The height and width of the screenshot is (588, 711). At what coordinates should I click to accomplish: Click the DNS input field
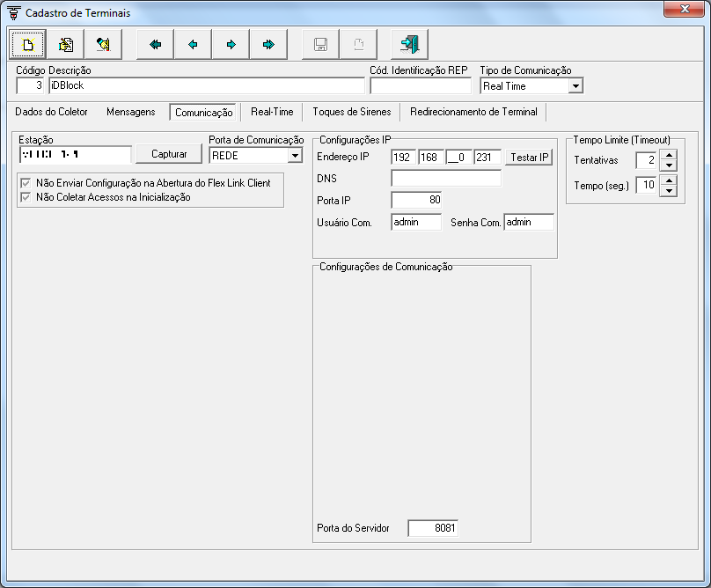coord(446,179)
